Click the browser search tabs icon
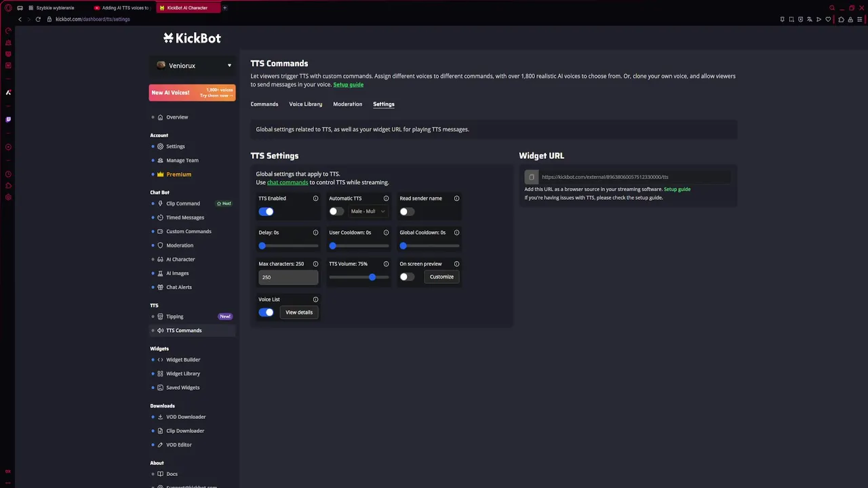Image resolution: width=868 pixels, height=488 pixels. [x=832, y=8]
